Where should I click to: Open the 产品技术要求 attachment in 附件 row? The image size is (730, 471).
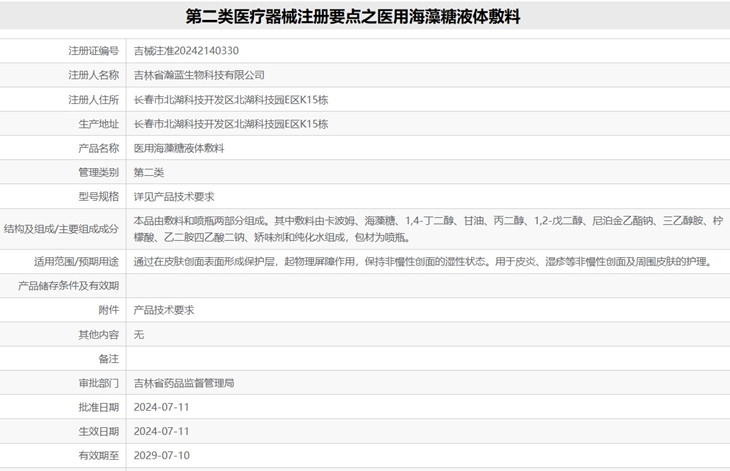[x=164, y=310]
